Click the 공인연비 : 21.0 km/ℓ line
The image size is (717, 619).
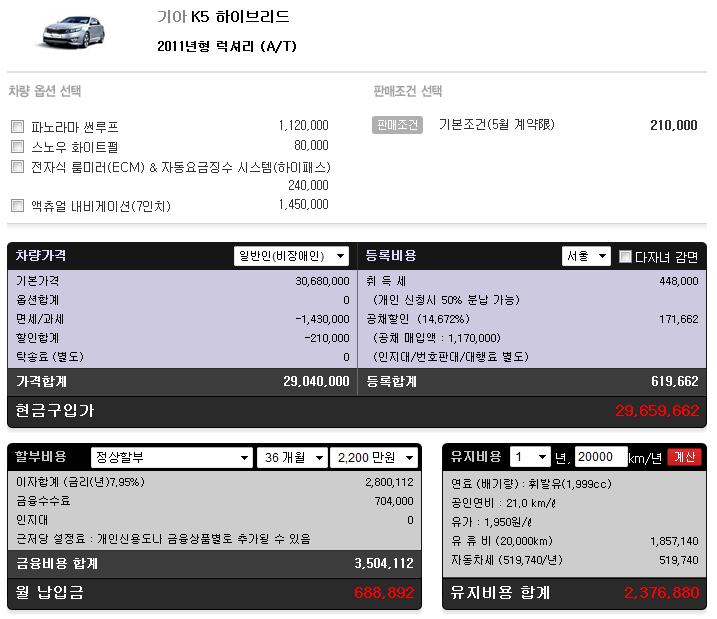503,503
